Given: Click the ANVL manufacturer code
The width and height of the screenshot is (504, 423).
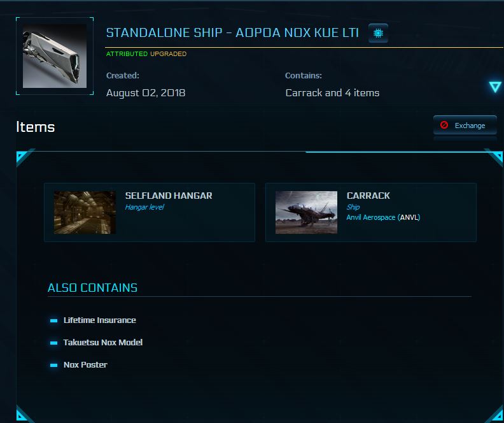Looking at the screenshot, I should click(x=409, y=217).
